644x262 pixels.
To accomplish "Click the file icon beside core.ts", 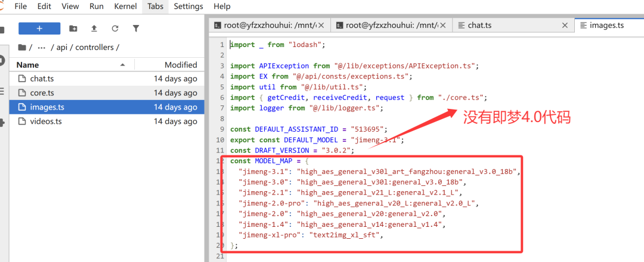I will click(22, 93).
